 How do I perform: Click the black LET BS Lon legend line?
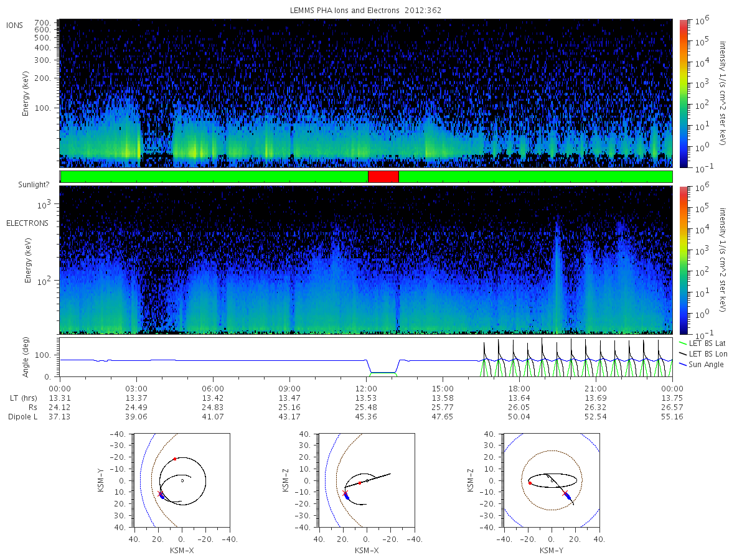pos(682,353)
